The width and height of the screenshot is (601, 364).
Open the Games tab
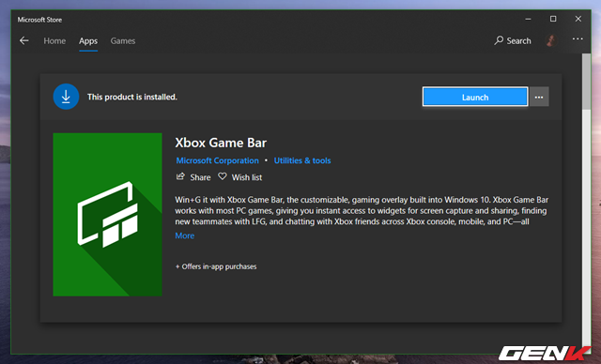(x=123, y=41)
